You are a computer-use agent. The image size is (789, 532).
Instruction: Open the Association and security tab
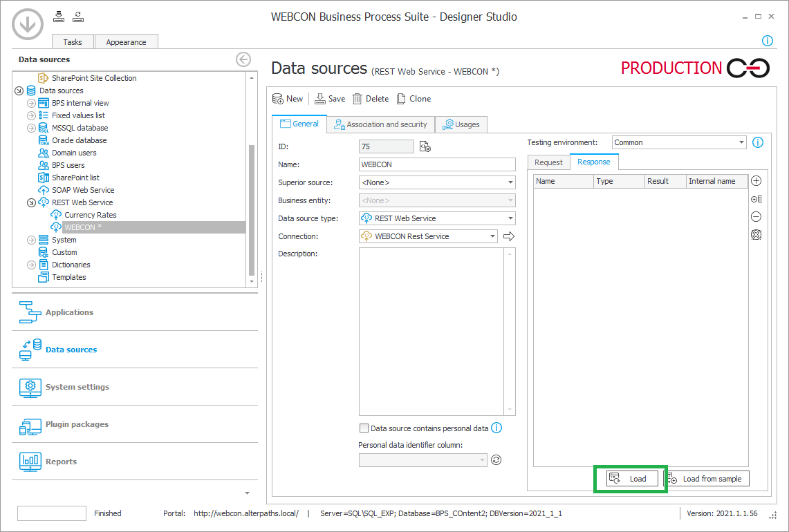(x=380, y=124)
